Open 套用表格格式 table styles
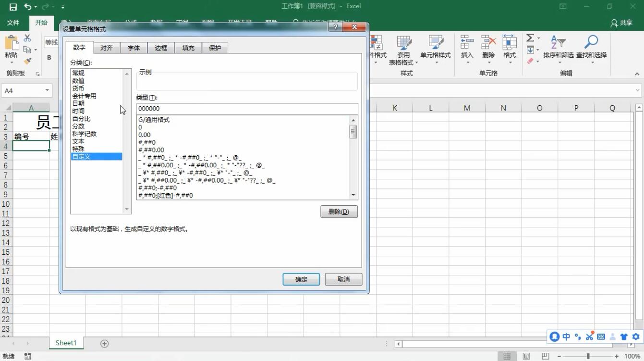The width and height of the screenshot is (644, 361). click(x=403, y=50)
